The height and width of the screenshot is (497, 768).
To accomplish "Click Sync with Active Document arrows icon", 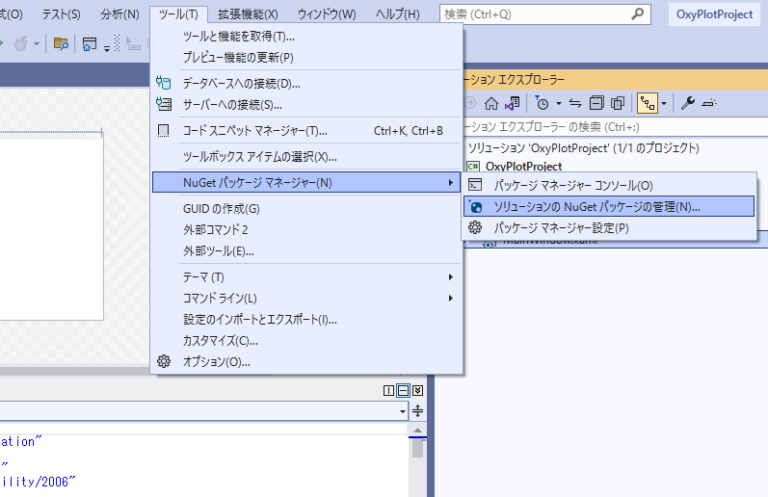I will [575, 103].
